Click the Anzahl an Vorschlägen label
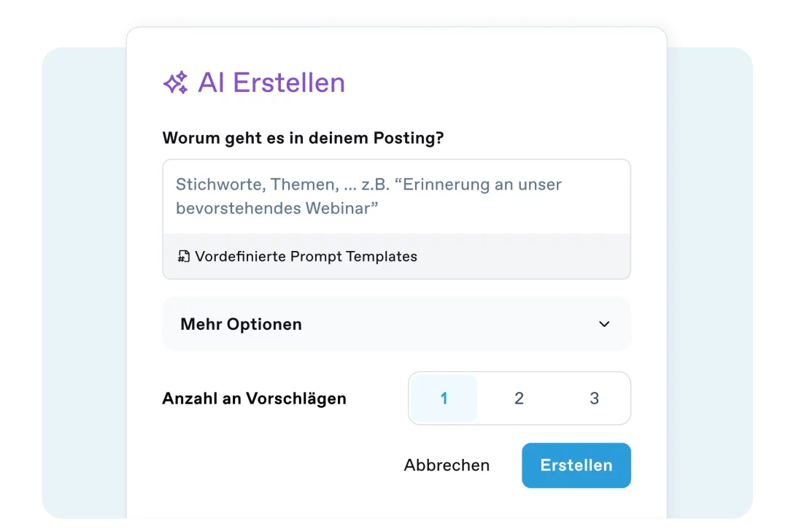 [x=254, y=399]
